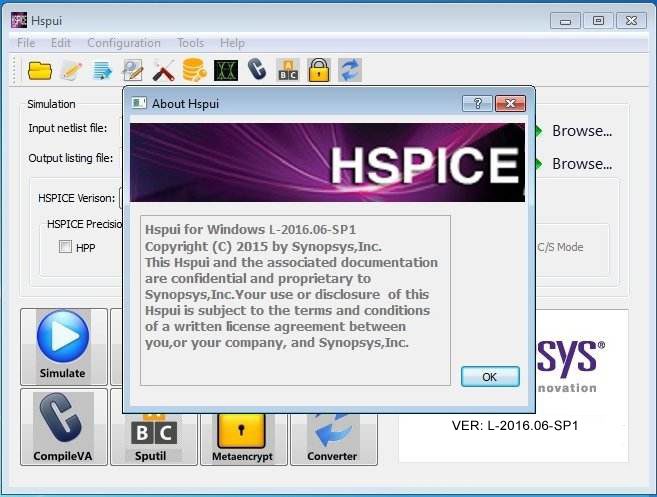Click the 'Output listing file:' label
Viewport: 657px width, 497px height.
pos(71,158)
